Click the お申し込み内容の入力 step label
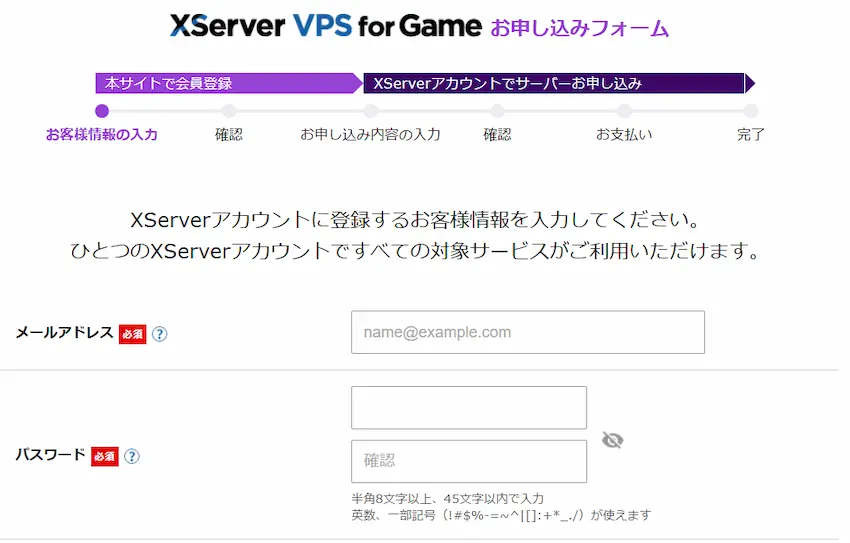 click(x=370, y=134)
